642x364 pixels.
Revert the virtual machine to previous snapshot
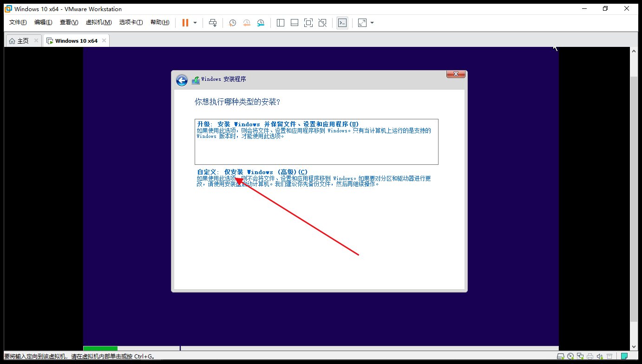tap(247, 23)
